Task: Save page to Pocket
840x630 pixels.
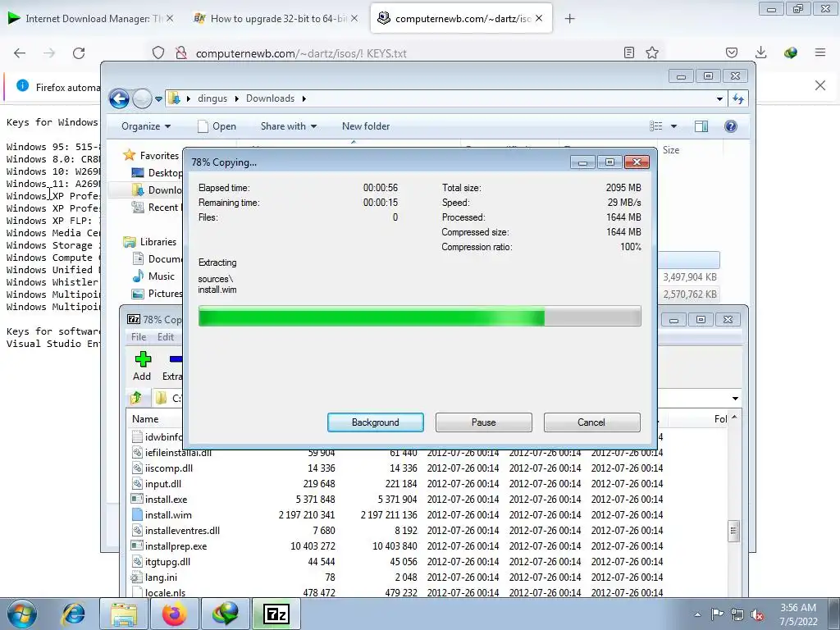Action: click(731, 52)
